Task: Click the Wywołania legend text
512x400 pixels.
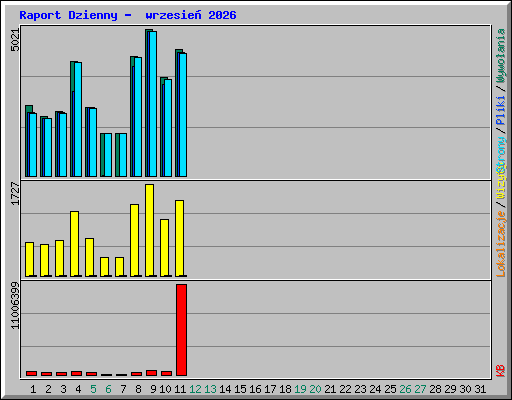Action: tap(501, 56)
